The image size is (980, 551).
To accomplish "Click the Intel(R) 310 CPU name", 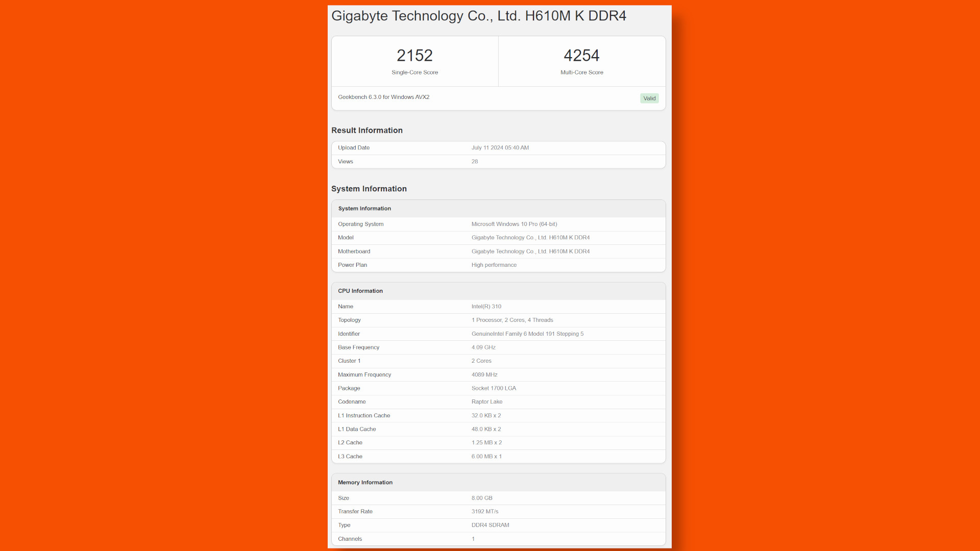I will (x=486, y=307).
